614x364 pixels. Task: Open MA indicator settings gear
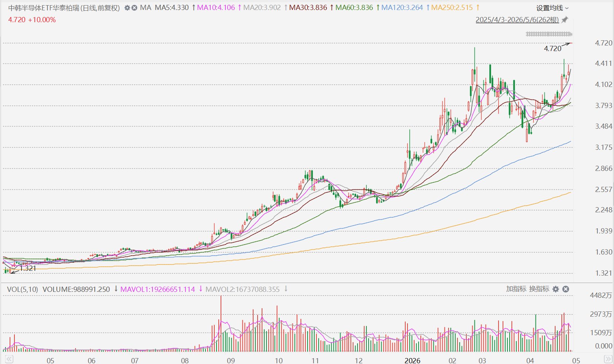pyautogui.click(x=127, y=8)
